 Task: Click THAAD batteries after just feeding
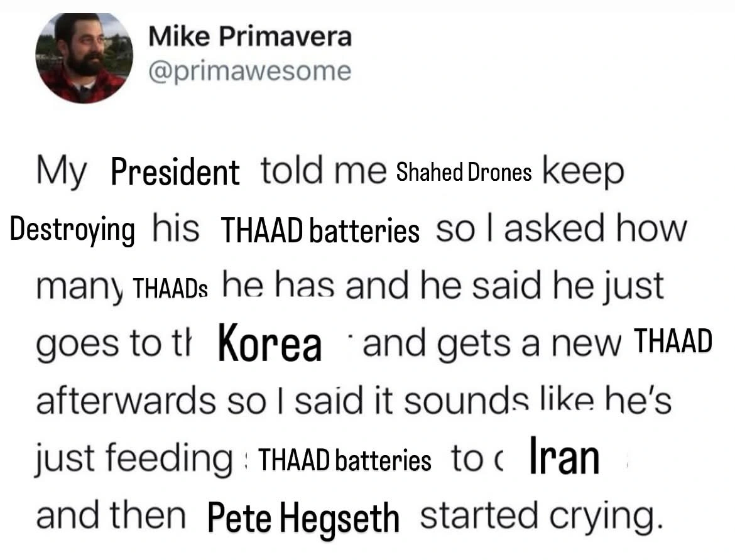coord(345,461)
